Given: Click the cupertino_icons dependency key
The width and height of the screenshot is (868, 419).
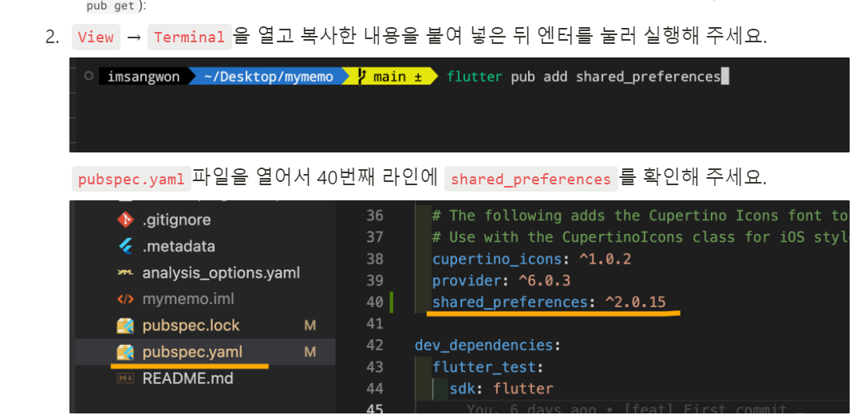Looking at the screenshot, I should (x=498, y=259).
